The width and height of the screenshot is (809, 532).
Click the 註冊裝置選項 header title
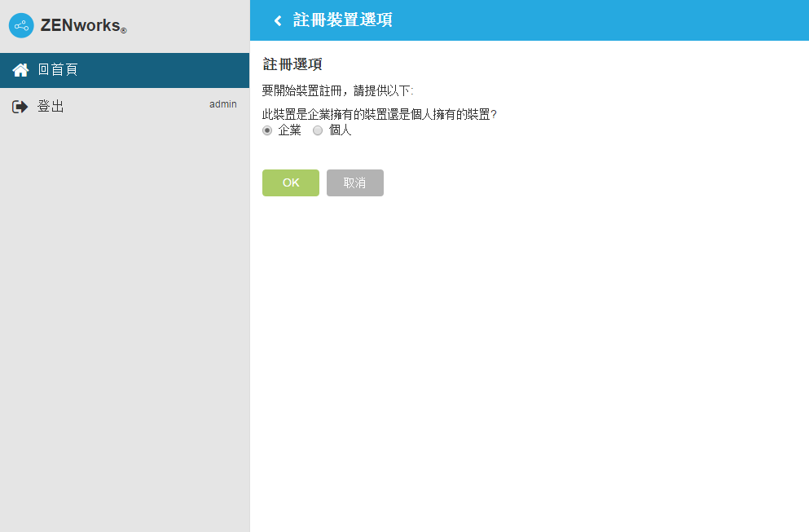(x=343, y=20)
